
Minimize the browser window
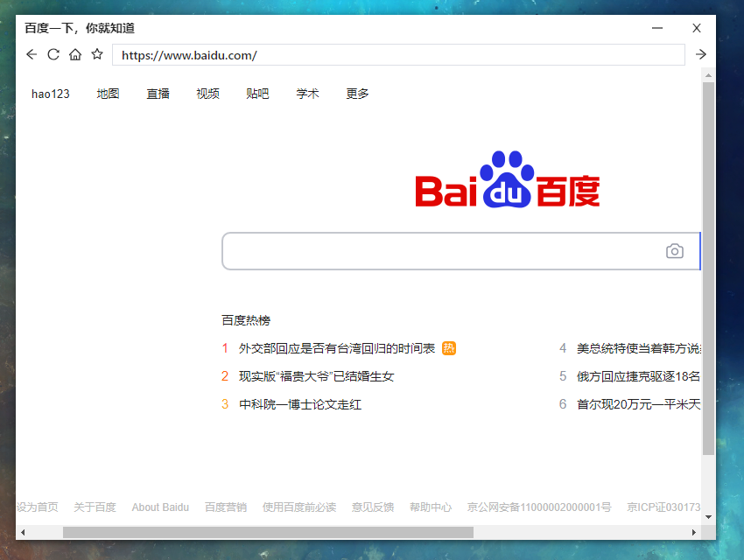click(x=657, y=28)
